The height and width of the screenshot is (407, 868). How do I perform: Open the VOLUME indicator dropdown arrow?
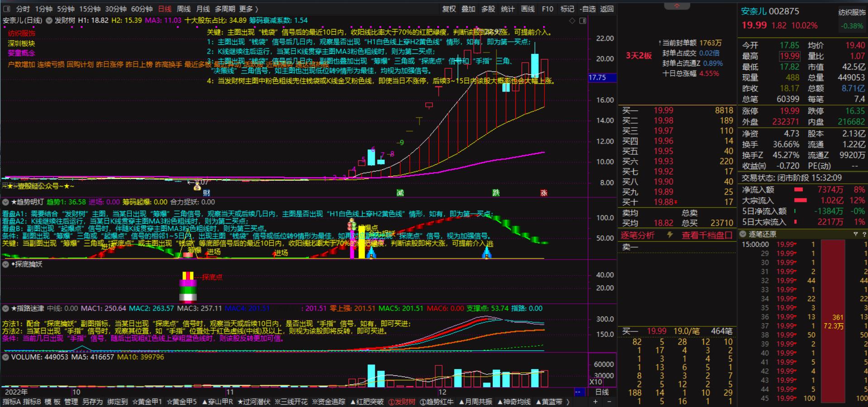pyautogui.click(x=6, y=357)
